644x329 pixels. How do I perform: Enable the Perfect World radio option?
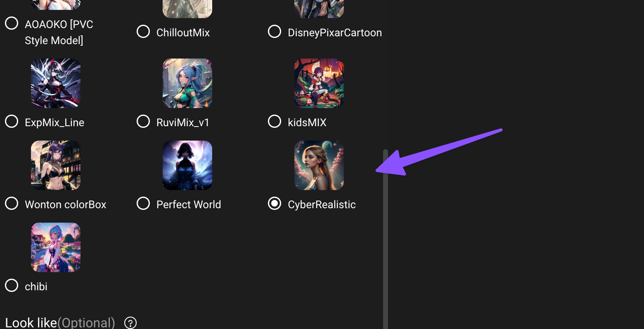coord(143,204)
